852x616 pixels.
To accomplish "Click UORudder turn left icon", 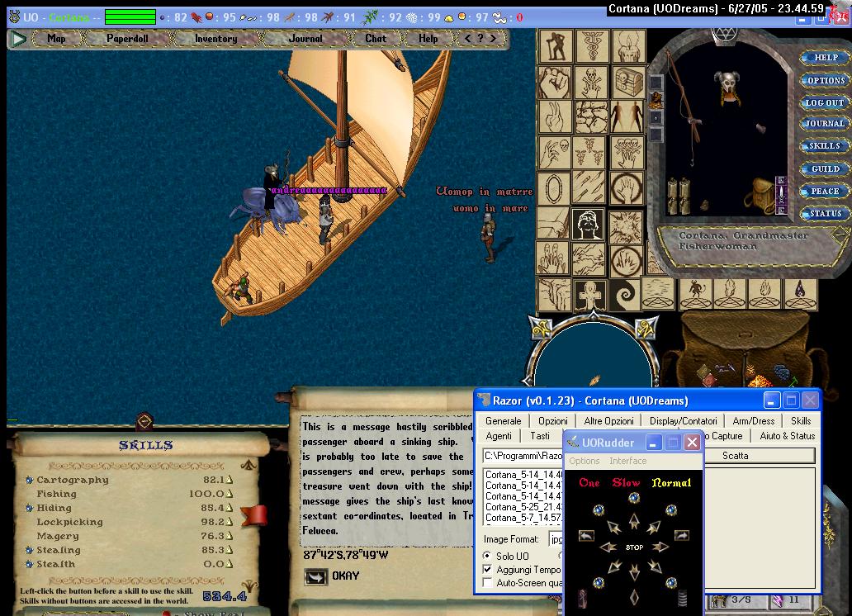I will click(586, 536).
